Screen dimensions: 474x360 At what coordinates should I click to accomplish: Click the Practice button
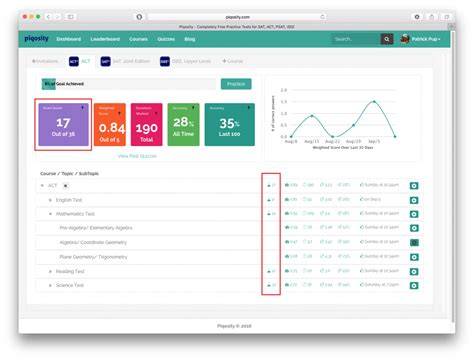pos(236,84)
